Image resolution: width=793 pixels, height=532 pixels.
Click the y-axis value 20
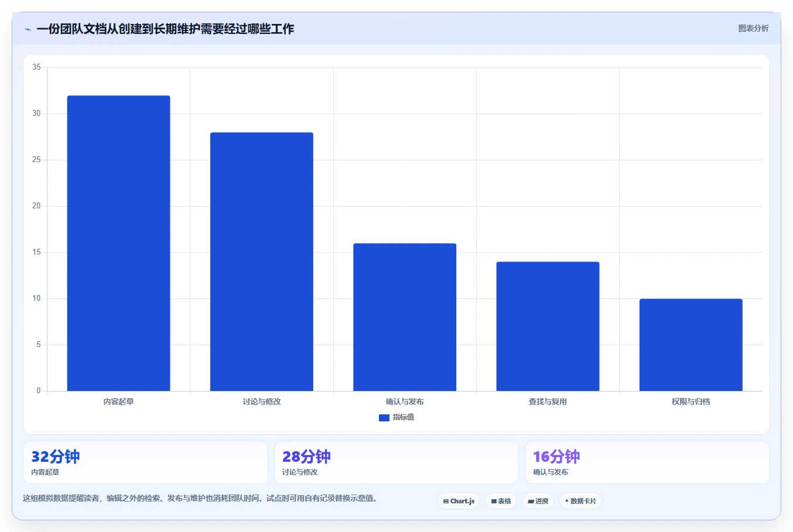pyautogui.click(x=36, y=206)
